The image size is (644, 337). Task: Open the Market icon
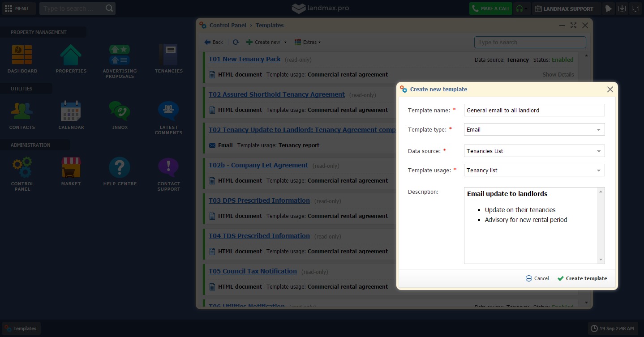pyautogui.click(x=71, y=168)
